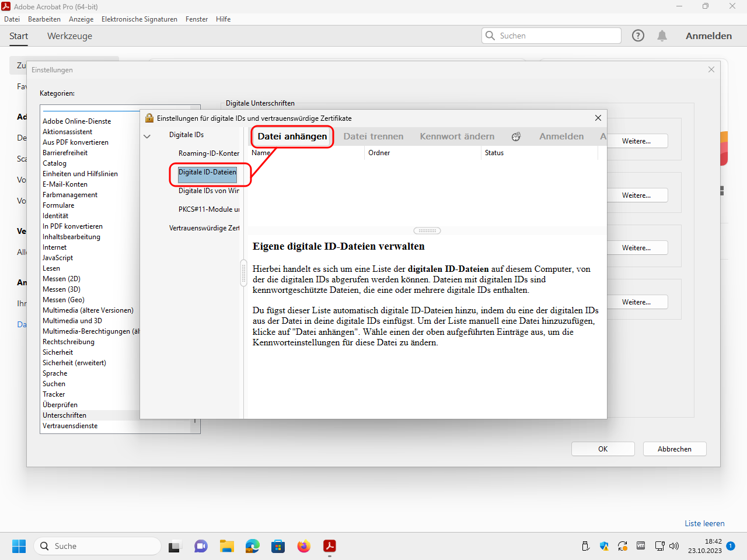Open Adobe Acrobat from the taskbar
Screen dimensions: 747x560
pos(330,546)
